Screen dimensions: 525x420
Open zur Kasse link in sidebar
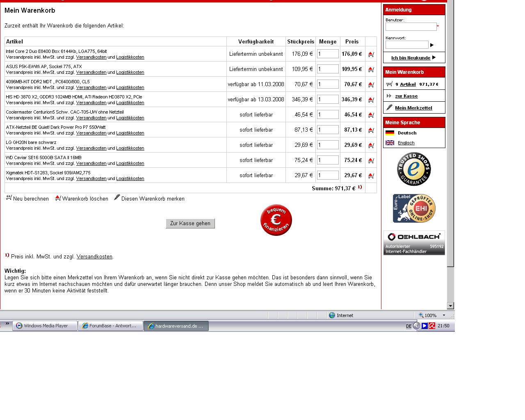click(x=406, y=96)
